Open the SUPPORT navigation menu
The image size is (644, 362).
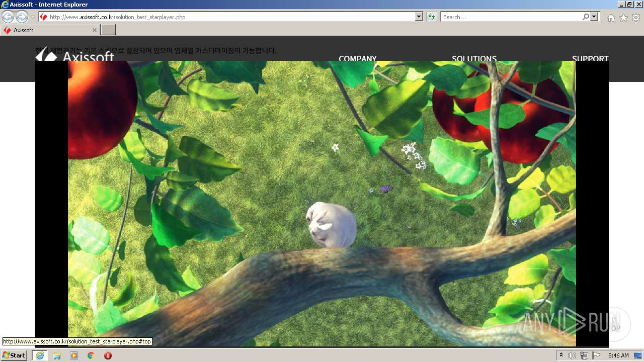[590, 58]
